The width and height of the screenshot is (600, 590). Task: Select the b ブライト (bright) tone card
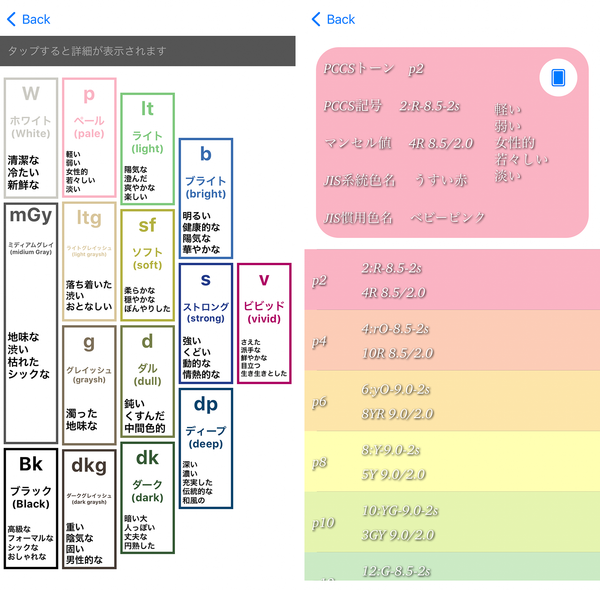(x=206, y=199)
